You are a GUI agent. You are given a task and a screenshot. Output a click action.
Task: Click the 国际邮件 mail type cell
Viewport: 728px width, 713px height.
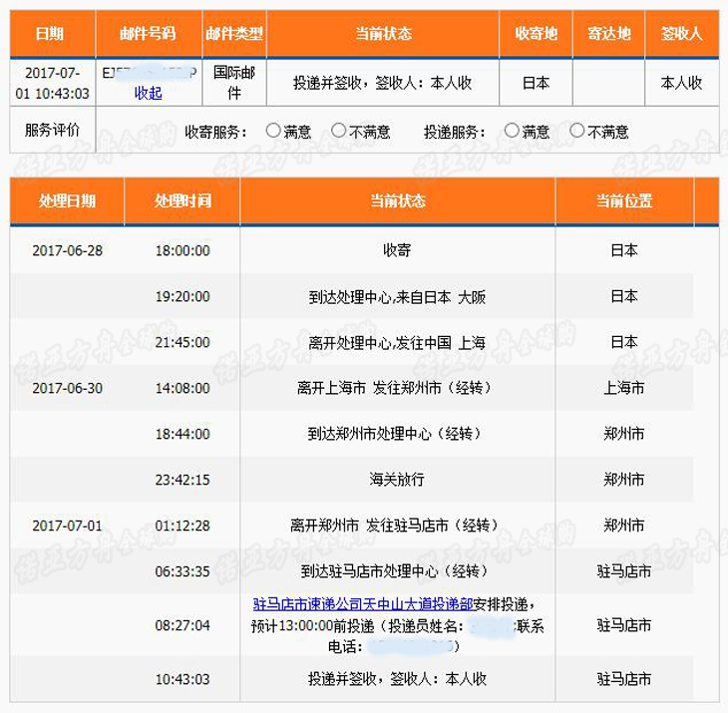234,83
